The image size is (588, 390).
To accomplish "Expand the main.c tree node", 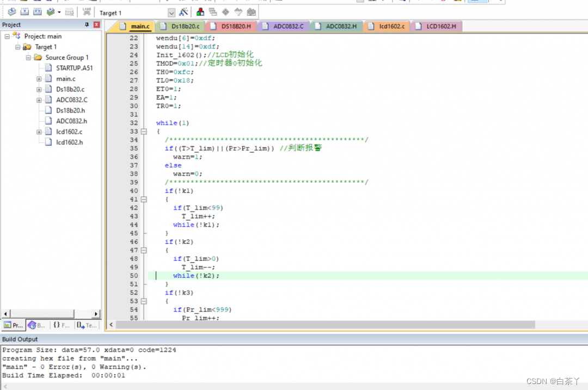I will pyautogui.click(x=39, y=79).
